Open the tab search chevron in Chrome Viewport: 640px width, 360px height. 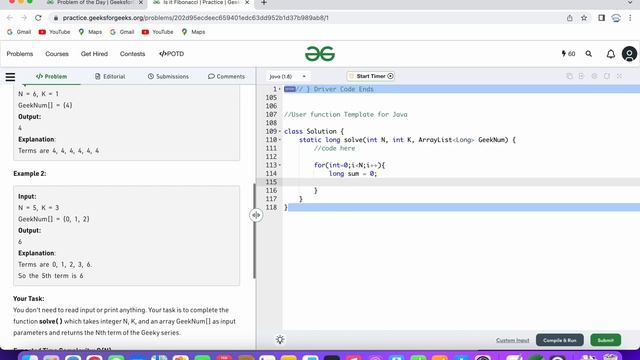pos(630,3)
